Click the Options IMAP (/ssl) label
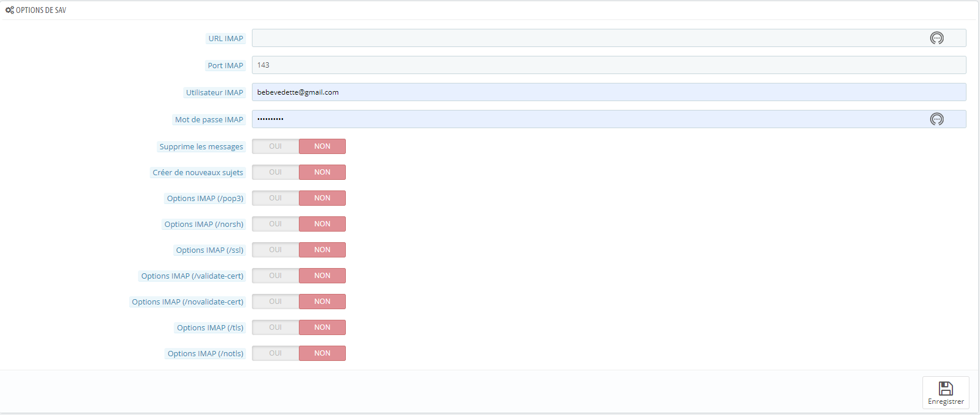 (210, 250)
